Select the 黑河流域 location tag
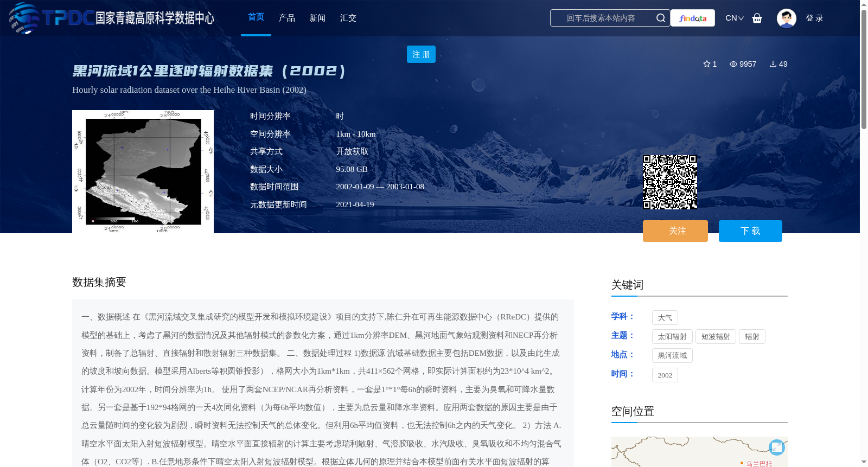This screenshot has height=467, width=868. point(672,356)
